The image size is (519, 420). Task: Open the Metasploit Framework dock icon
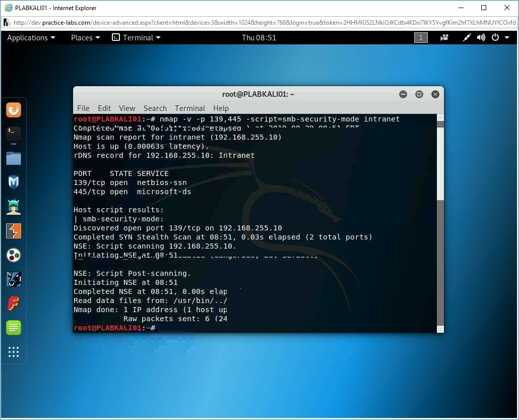pos(14,182)
